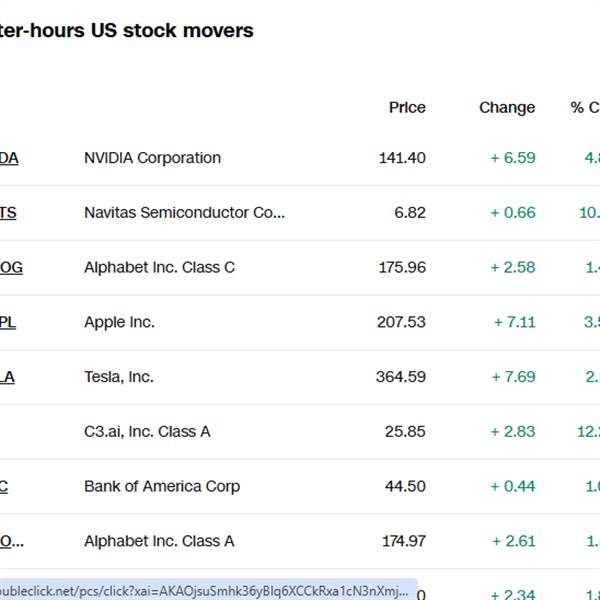Viewport: 600px width, 600px height.
Task: Click the 'Apple Inc.' company name
Action: [x=119, y=322]
